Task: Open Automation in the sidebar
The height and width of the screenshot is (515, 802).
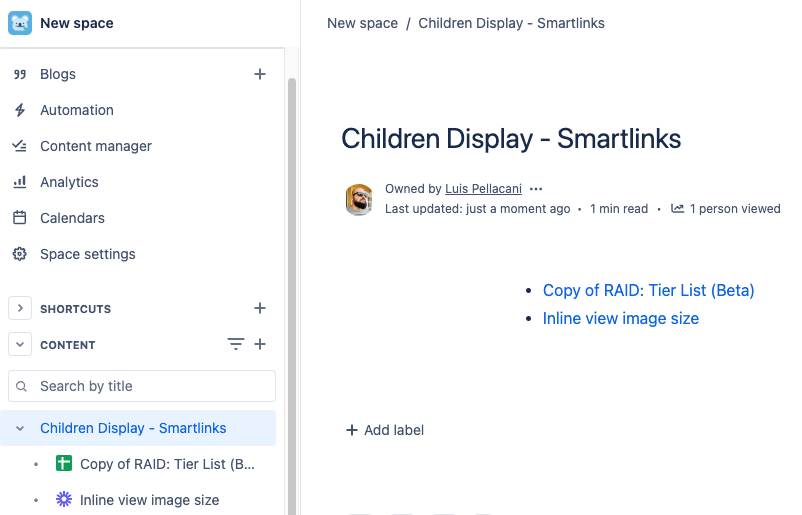Action: tap(77, 110)
